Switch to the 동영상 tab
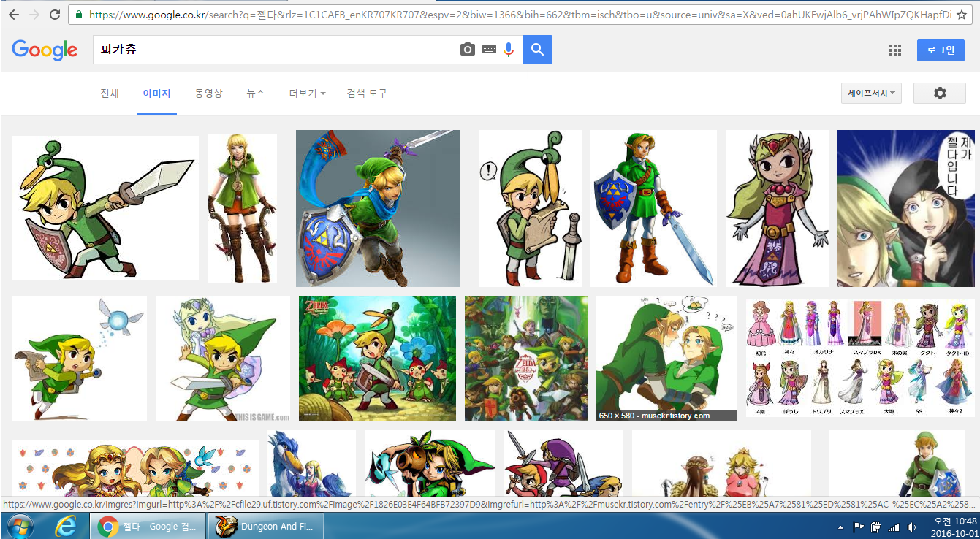 (208, 93)
